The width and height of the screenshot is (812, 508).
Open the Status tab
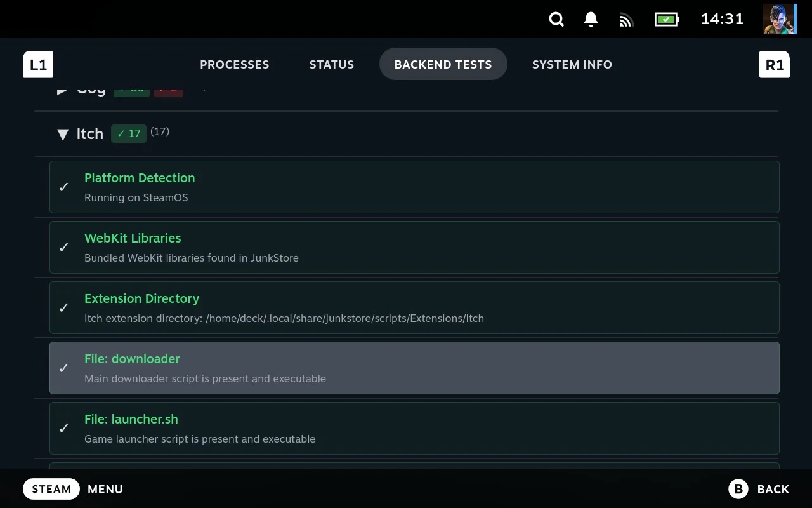click(332, 64)
